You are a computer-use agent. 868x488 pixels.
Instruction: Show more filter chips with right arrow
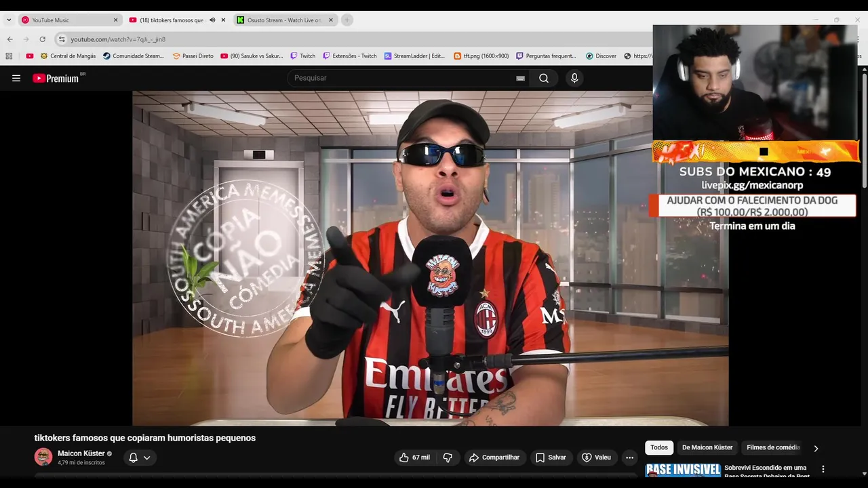[816, 448]
